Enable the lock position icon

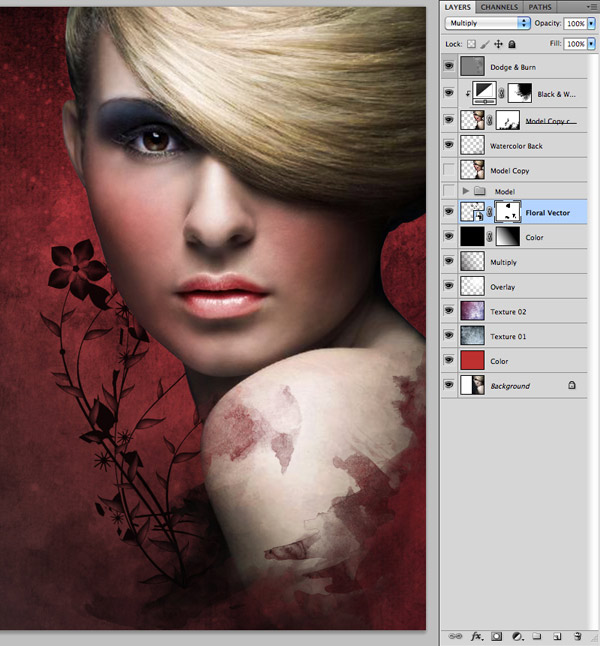point(498,44)
